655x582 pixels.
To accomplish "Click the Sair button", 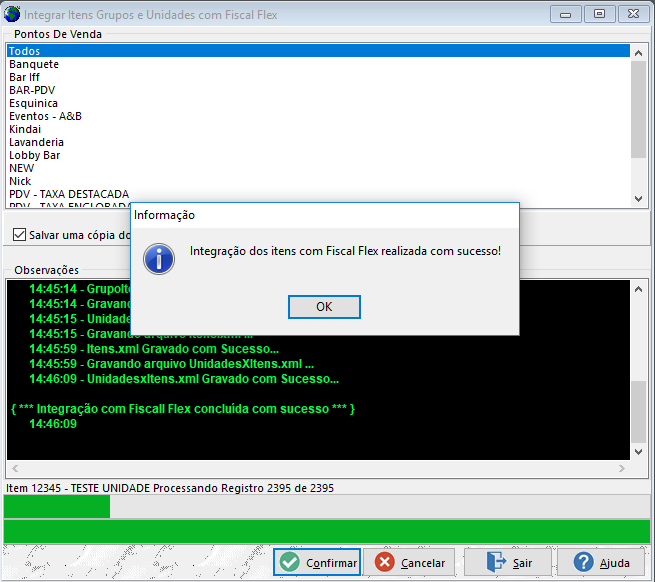I will (508, 562).
